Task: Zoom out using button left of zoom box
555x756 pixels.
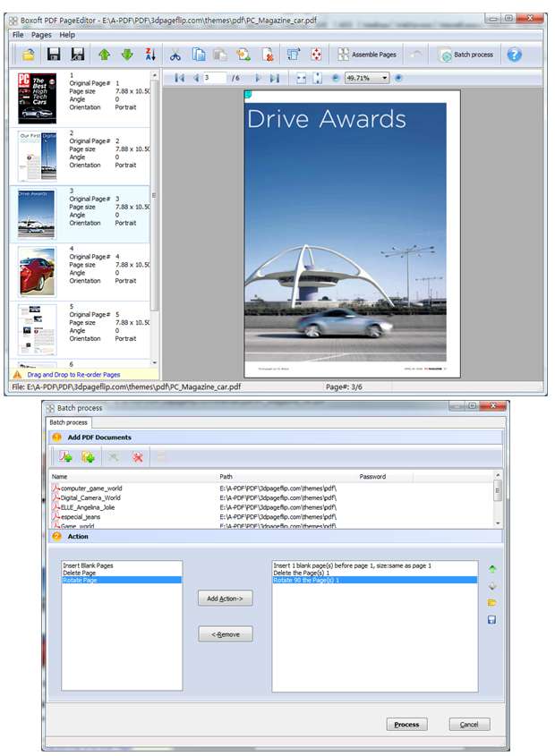Action: (336, 78)
